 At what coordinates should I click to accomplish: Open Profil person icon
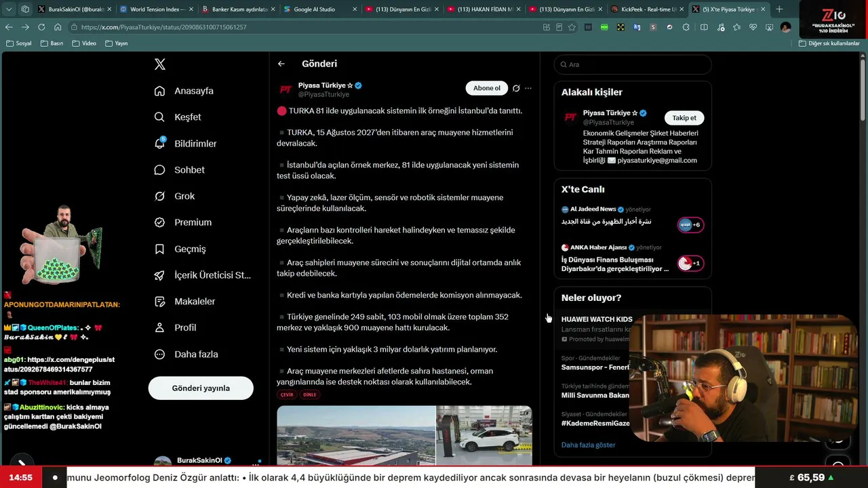159,328
